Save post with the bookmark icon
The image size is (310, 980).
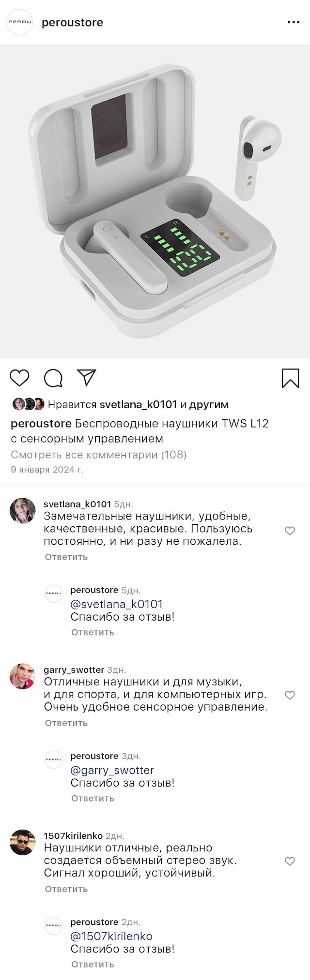[290, 378]
